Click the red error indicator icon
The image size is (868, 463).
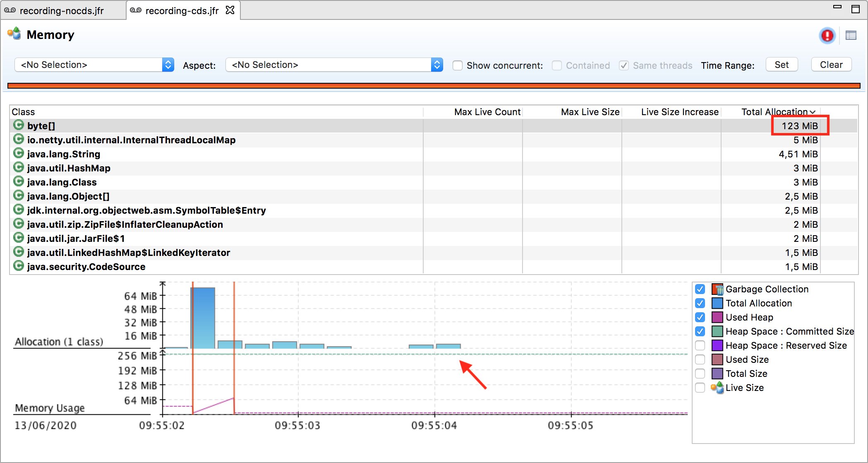coord(827,36)
